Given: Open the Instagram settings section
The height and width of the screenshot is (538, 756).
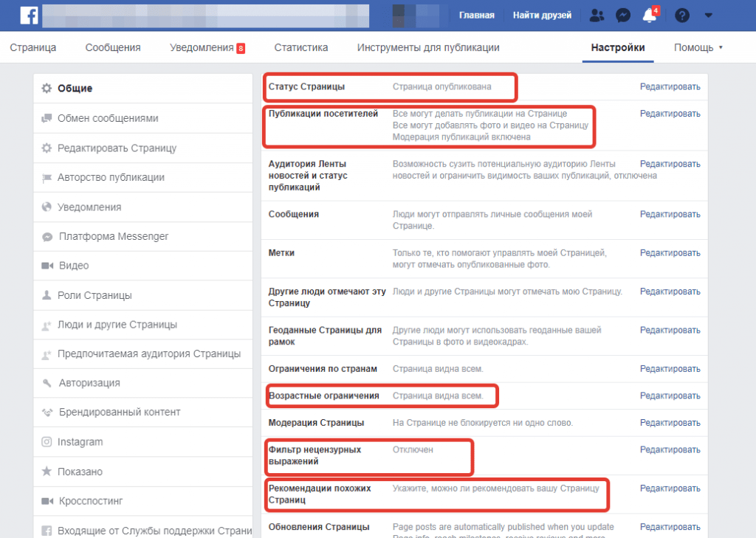Looking at the screenshot, I should pos(80,442).
